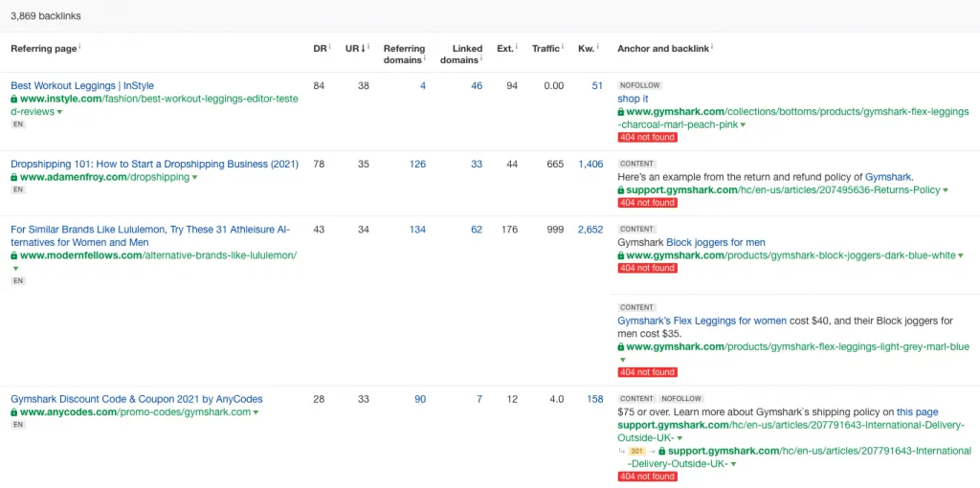
Task: Open keywords count 2,652 for modernfellows
Action: [591, 230]
